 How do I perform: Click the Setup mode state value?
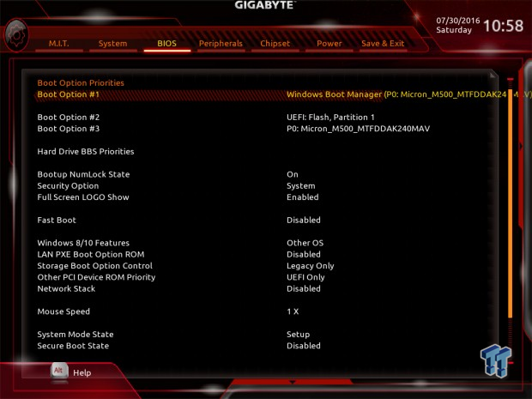click(298, 335)
